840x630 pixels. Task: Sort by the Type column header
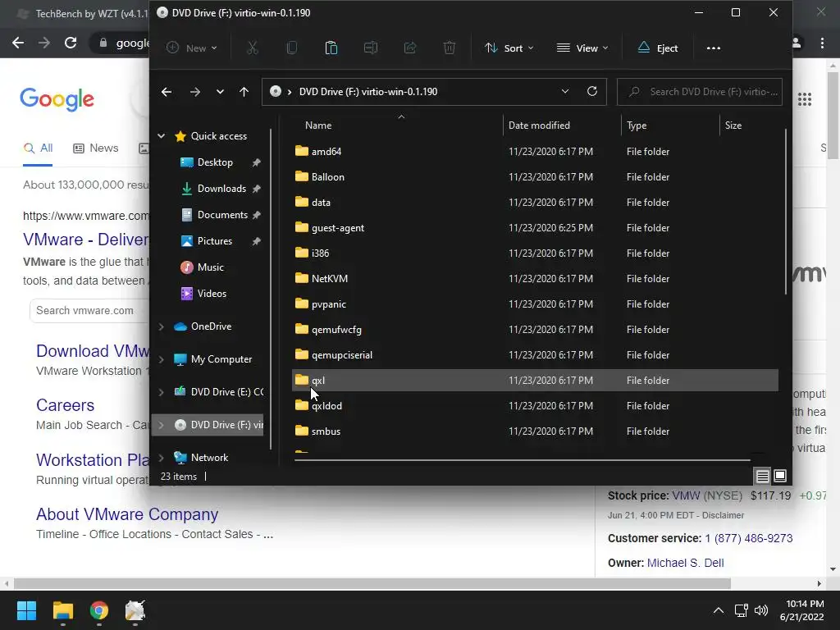coord(637,126)
